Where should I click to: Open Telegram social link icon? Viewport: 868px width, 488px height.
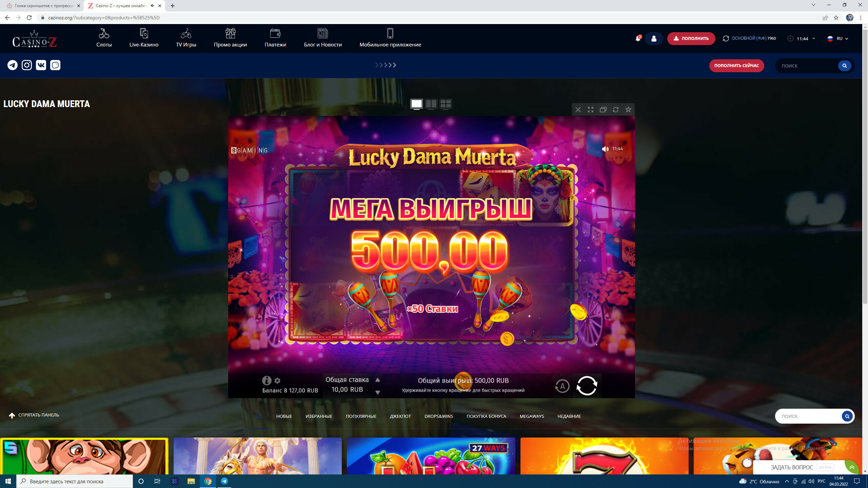(13, 65)
